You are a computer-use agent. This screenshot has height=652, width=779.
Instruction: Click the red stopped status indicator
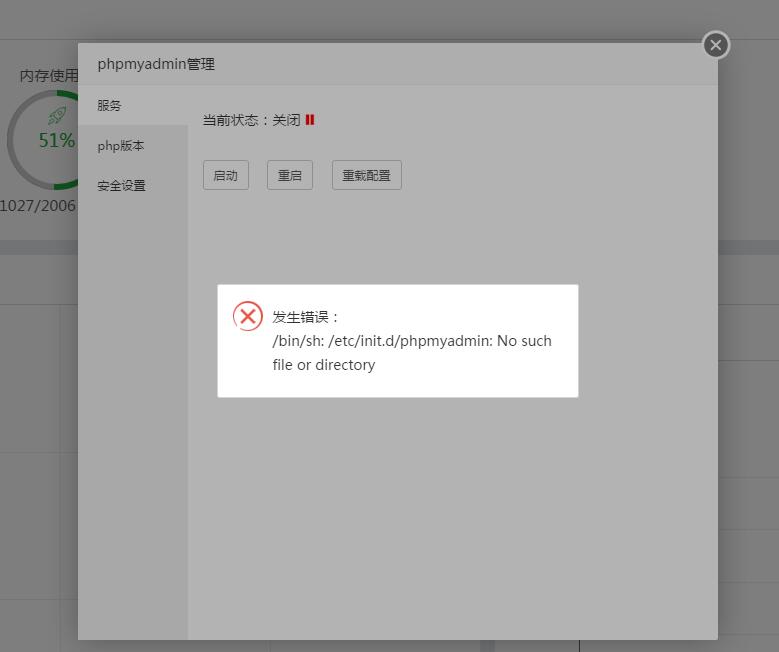[x=310, y=120]
